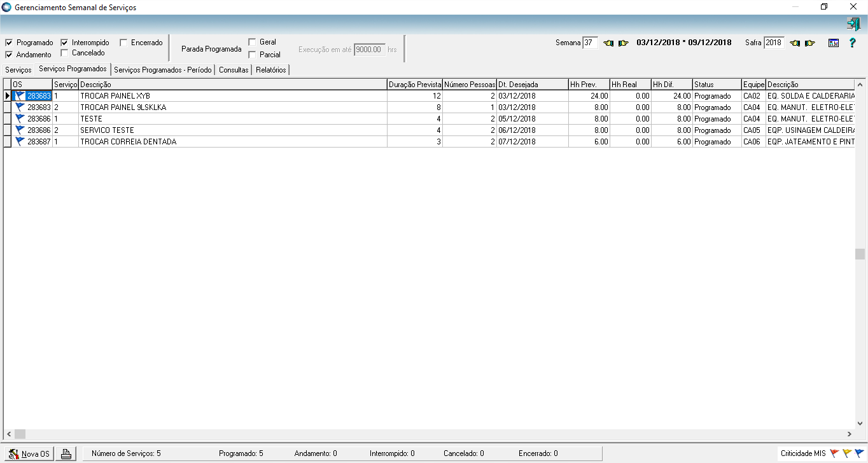Click the exit door icon
The image size is (868, 463).
[853, 24]
